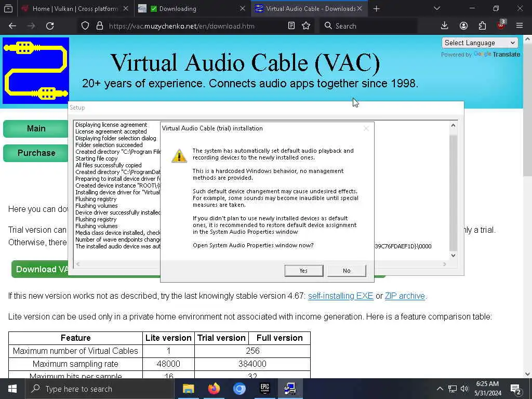Screen dimensions: 532x399
Task: Click the '384000' table cell
Action: tap(252, 364)
